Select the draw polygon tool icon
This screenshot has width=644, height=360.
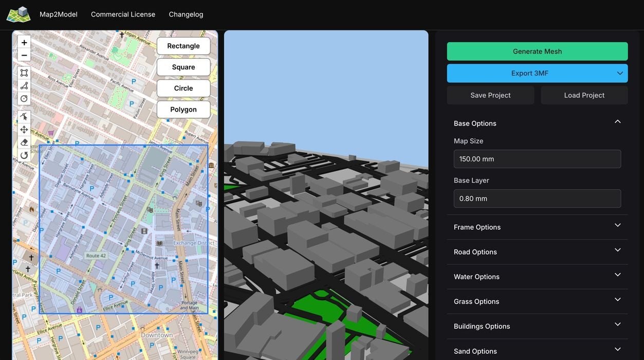click(24, 85)
